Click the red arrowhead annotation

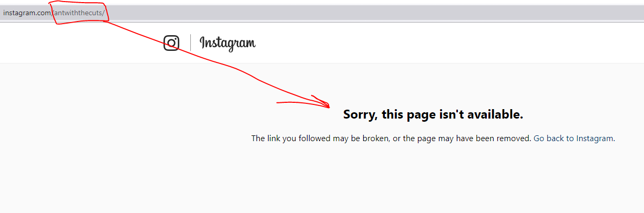click(321, 101)
